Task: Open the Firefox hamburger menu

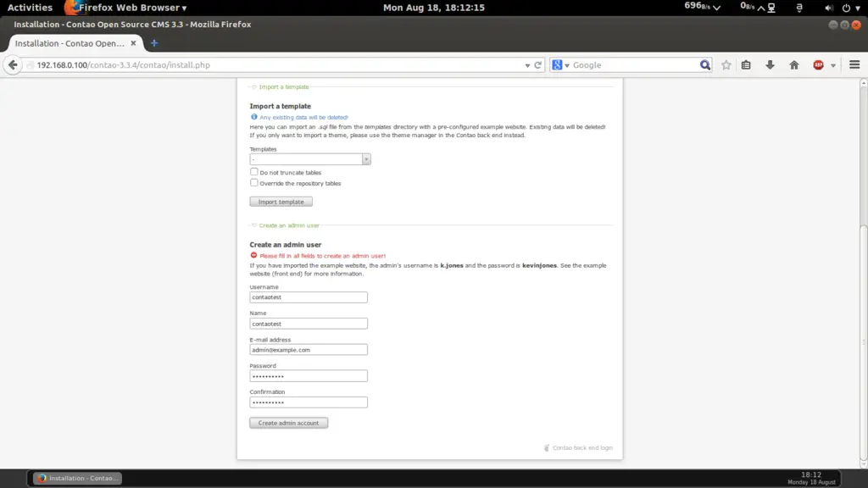Action: pos(854,64)
